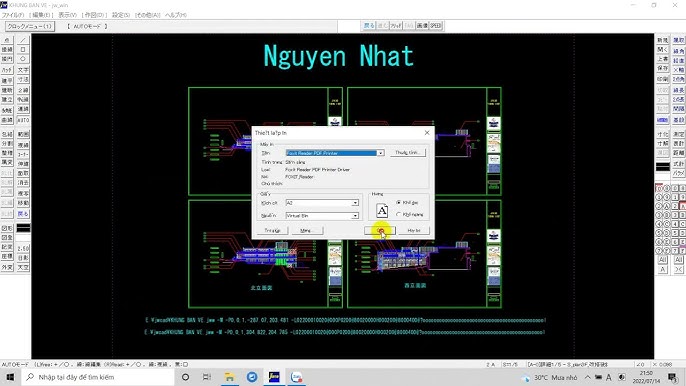Select the 接円 tangent circle tool
Screen dimensions: 686x386
(7, 59)
